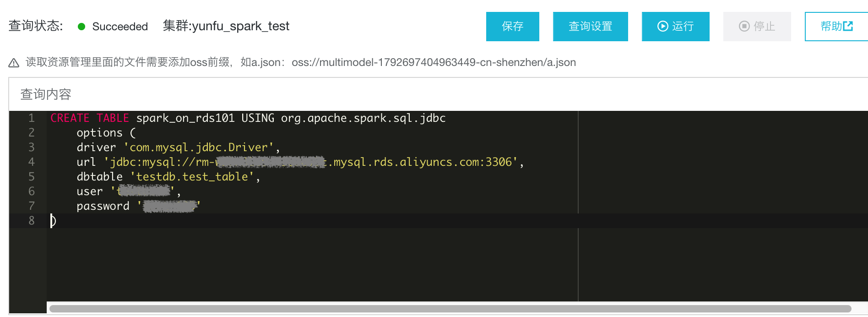Click 'testdb.test_table' string

[192, 177]
